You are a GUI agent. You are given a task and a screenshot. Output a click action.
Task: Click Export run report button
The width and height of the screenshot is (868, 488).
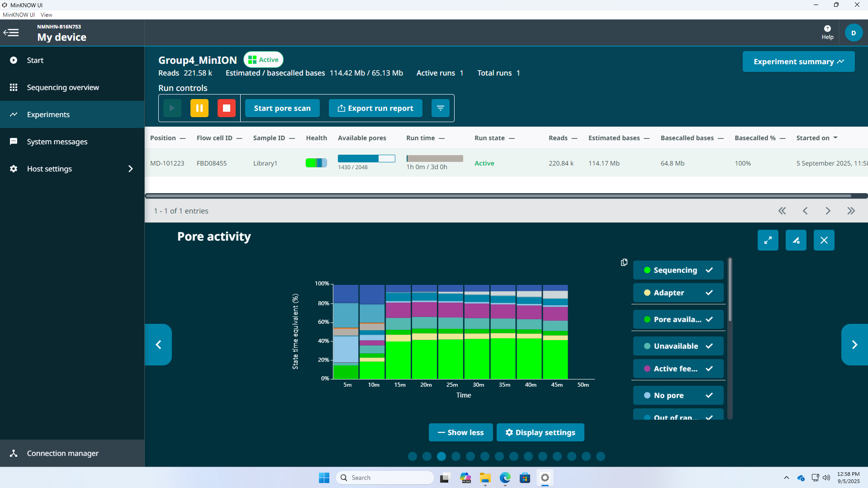(375, 108)
